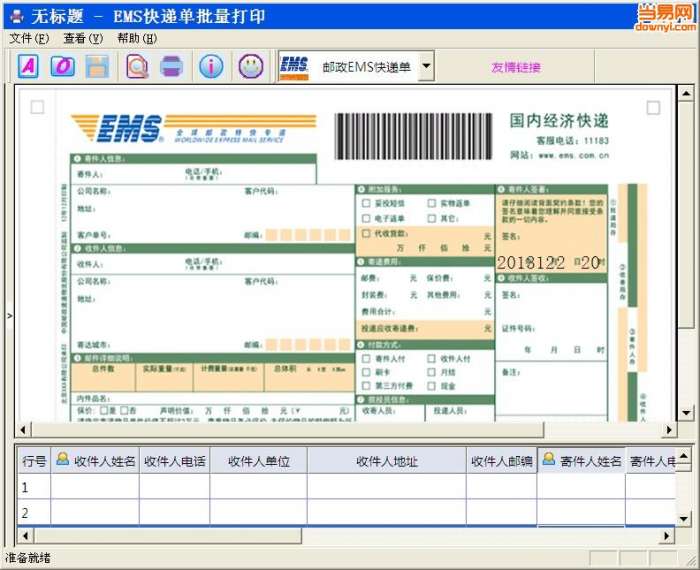The width and height of the screenshot is (700, 570).
Task: Click row 1 收件人地址 cell
Action: tap(387, 487)
